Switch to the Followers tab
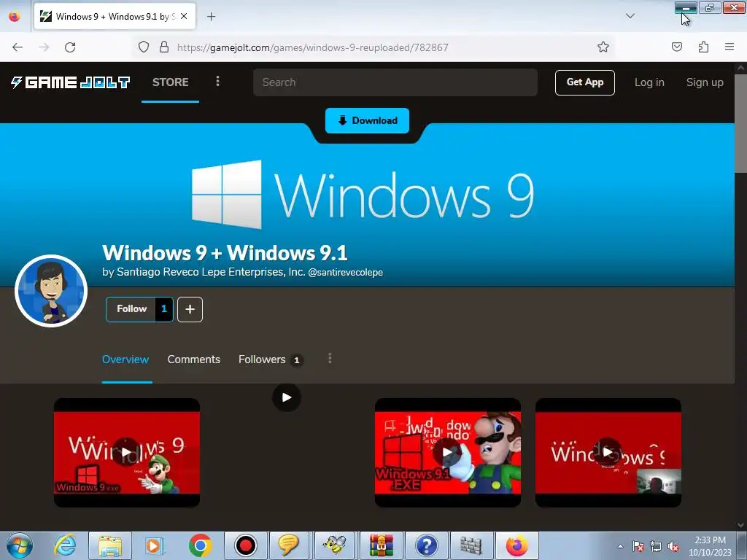 pyautogui.click(x=270, y=359)
